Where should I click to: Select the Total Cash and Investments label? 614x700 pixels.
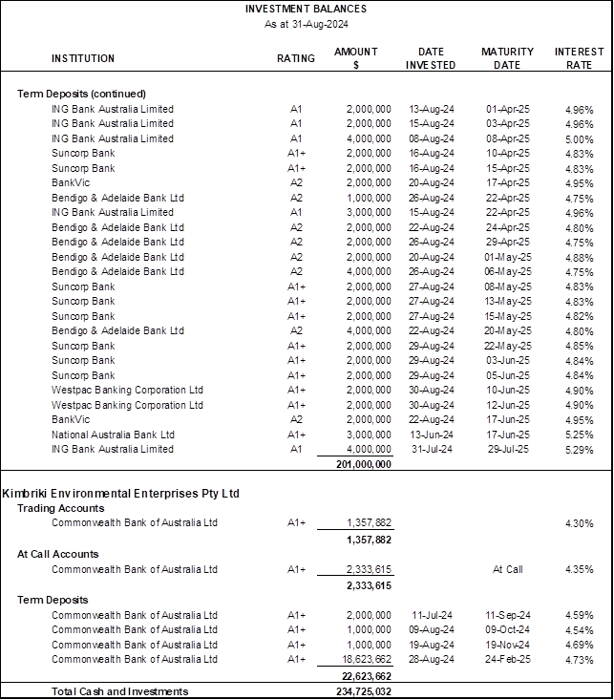(x=119, y=691)
